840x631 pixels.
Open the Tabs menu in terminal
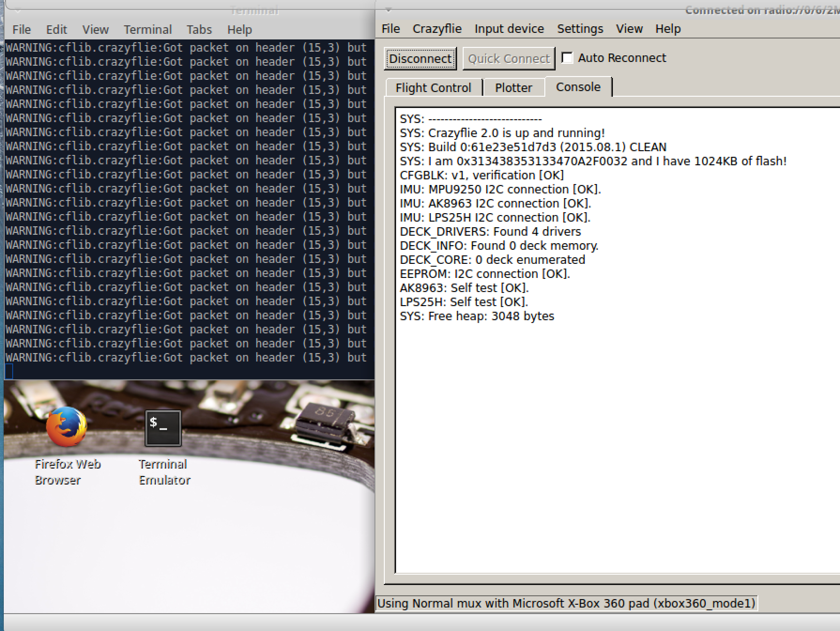pos(199,30)
